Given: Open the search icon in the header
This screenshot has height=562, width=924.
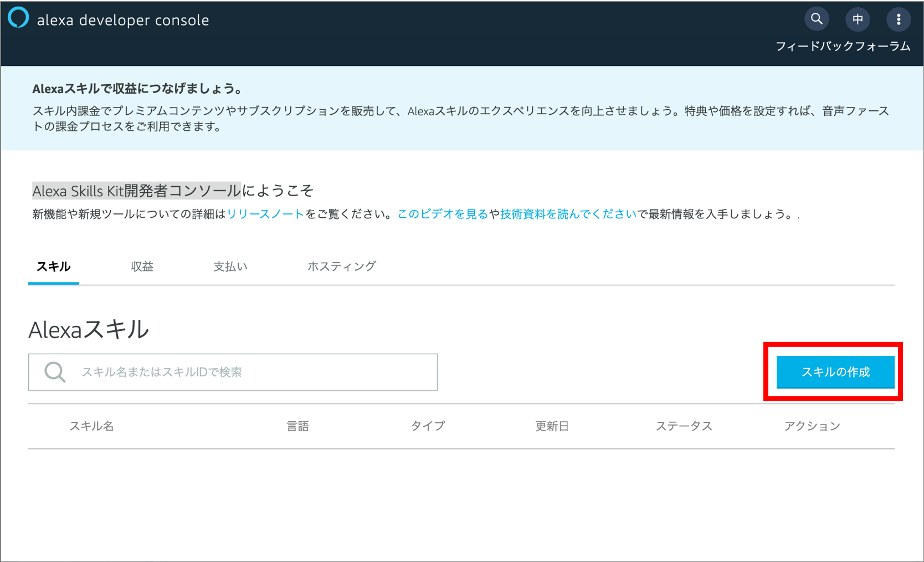Looking at the screenshot, I should click(817, 19).
